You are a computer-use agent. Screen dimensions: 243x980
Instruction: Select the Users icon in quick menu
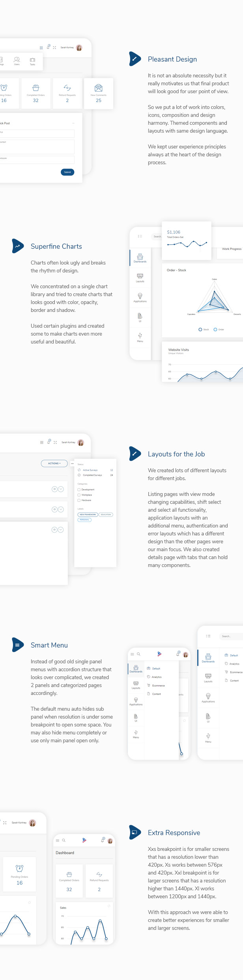[17, 61]
